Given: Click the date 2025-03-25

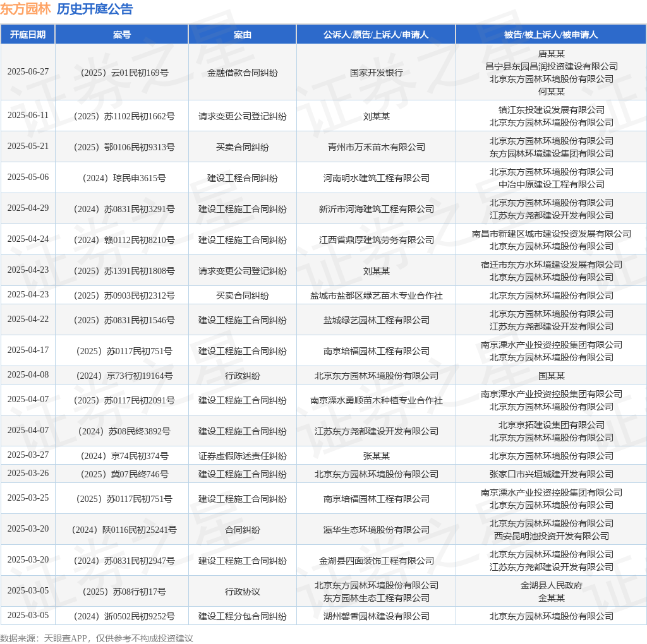Looking at the screenshot, I should coord(28,498).
